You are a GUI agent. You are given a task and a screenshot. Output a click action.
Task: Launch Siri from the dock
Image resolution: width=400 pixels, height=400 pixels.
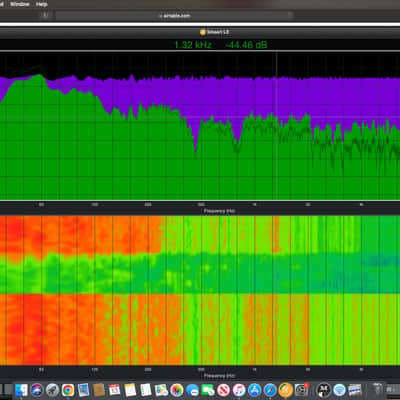[x=37, y=390]
